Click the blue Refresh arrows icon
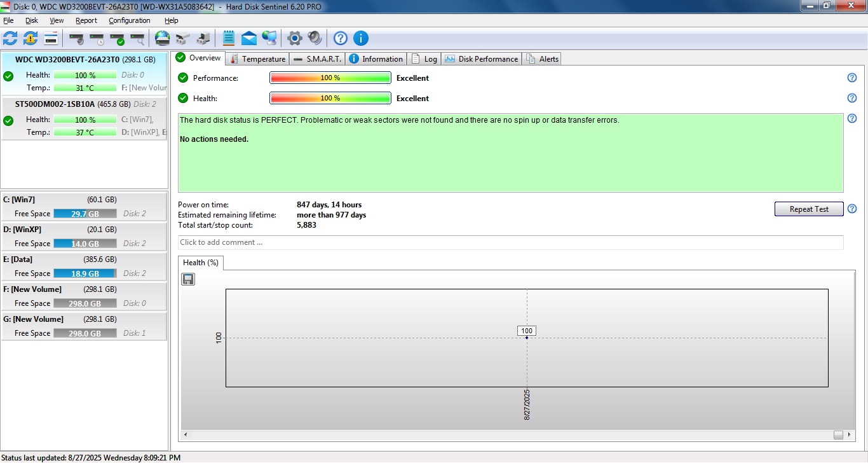 (x=10, y=38)
